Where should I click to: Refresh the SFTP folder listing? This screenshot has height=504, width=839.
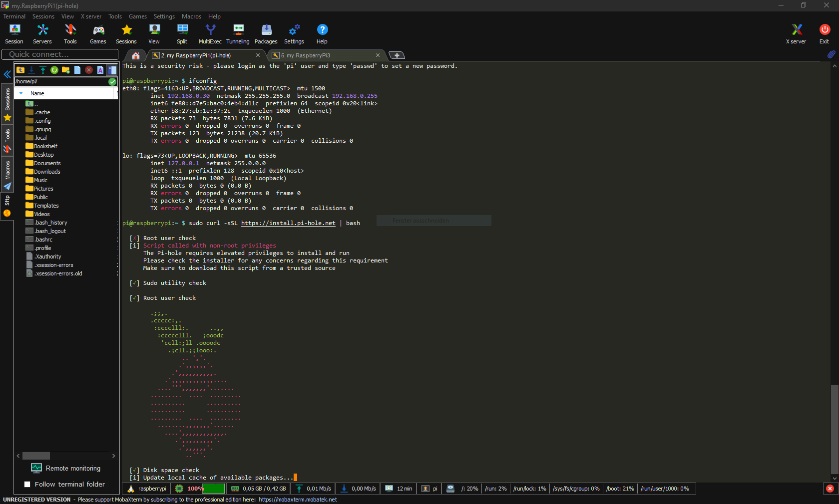(54, 70)
